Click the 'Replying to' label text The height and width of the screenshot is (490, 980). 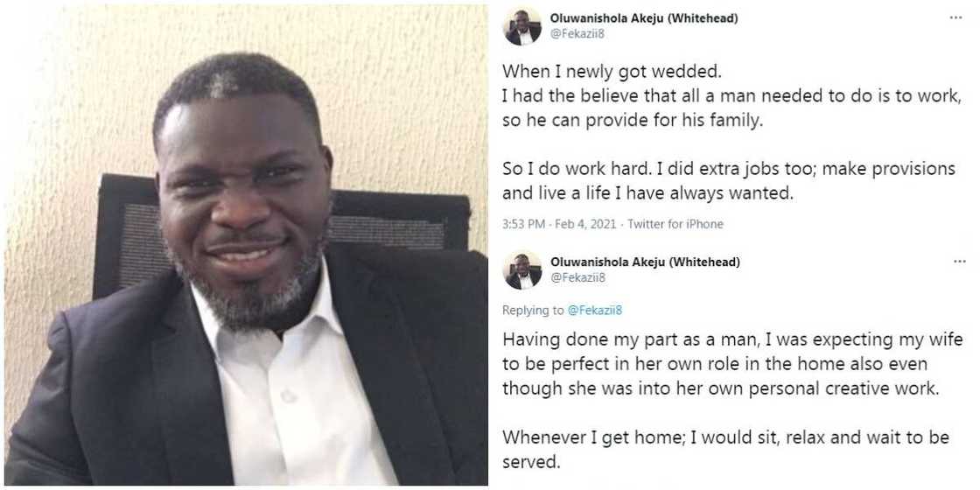click(533, 310)
